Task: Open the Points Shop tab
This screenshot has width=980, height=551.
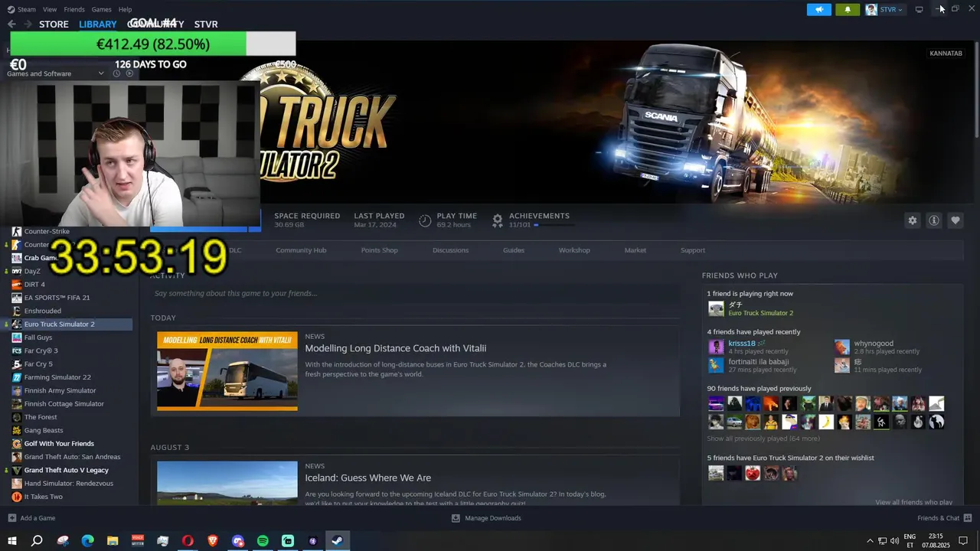Action: 379,250
